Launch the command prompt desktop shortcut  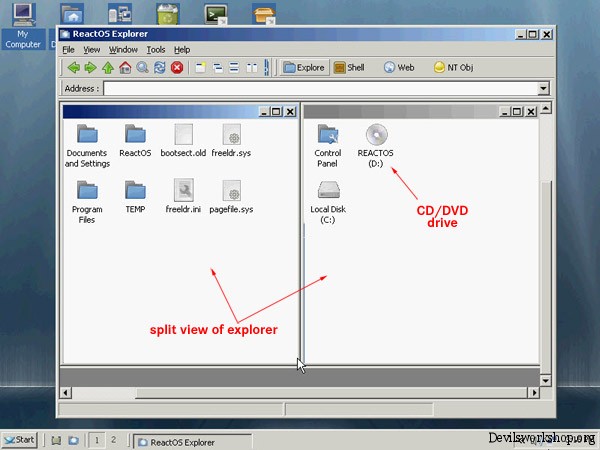point(216,15)
